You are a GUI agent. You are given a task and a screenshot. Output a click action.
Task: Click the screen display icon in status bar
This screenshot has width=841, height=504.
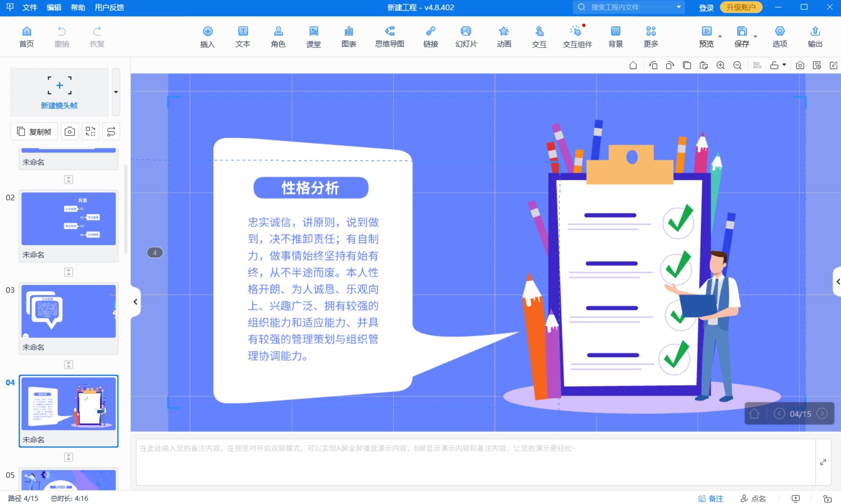(x=796, y=499)
